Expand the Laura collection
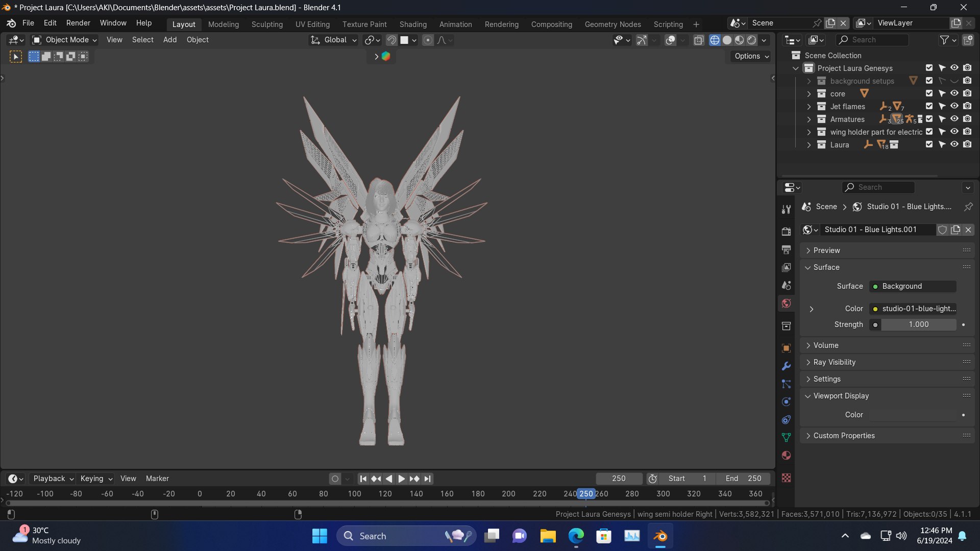Image resolution: width=980 pixels, height=551 pixels. 808,145
